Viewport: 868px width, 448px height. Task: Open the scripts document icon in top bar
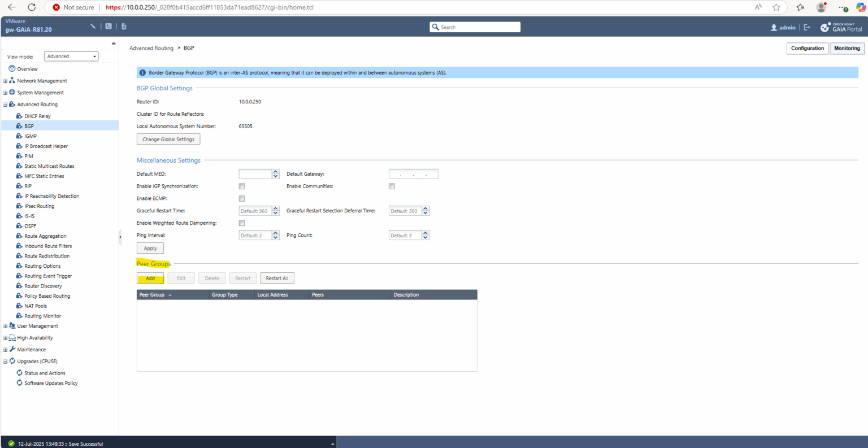coord(124,26)
